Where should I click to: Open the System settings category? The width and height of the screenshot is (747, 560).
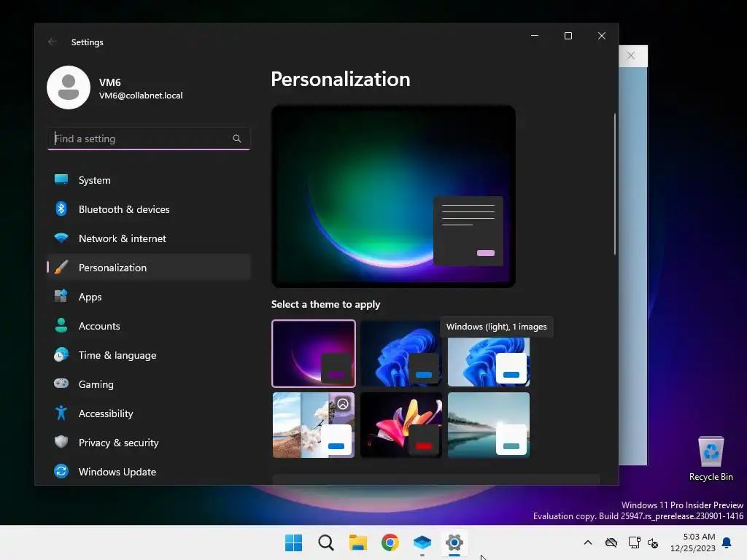tap(149, 180)
